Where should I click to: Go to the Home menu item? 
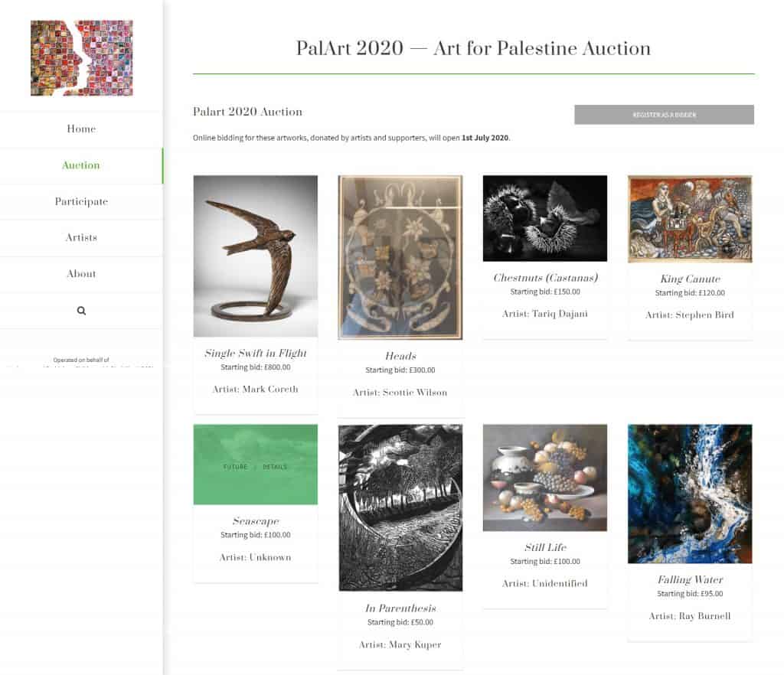[81, 129]
